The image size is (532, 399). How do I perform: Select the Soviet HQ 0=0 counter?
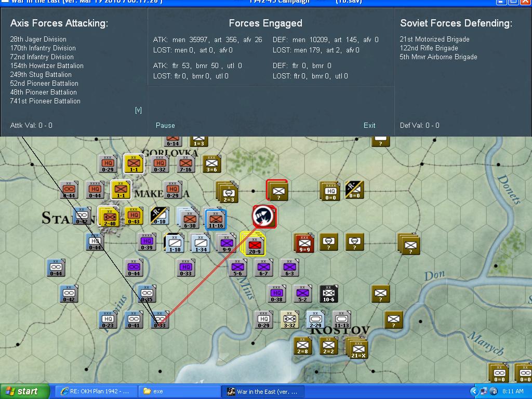coord(330,191)
